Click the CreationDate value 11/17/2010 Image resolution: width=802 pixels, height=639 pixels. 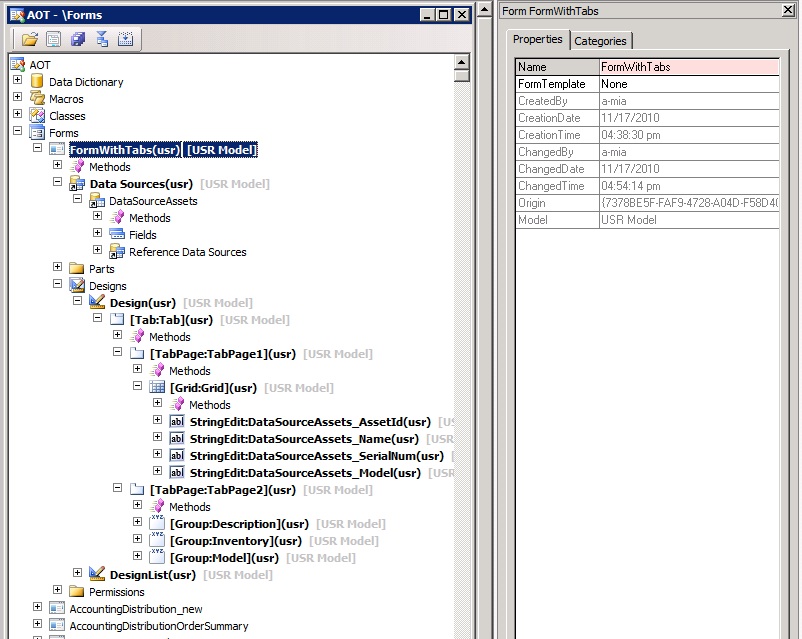(x=689, y=118)
